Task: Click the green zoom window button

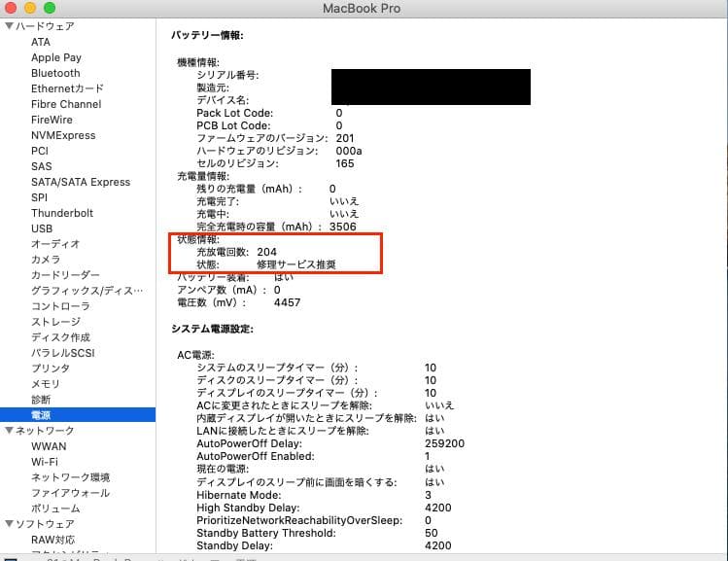Action: coord(50,8)
